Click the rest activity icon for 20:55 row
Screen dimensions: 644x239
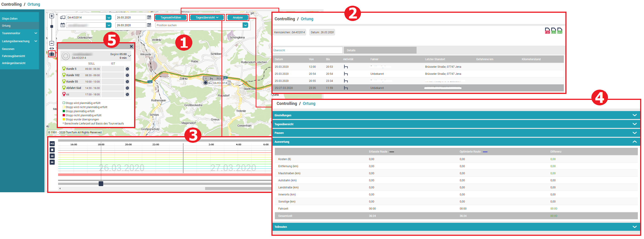coord(346,81)
